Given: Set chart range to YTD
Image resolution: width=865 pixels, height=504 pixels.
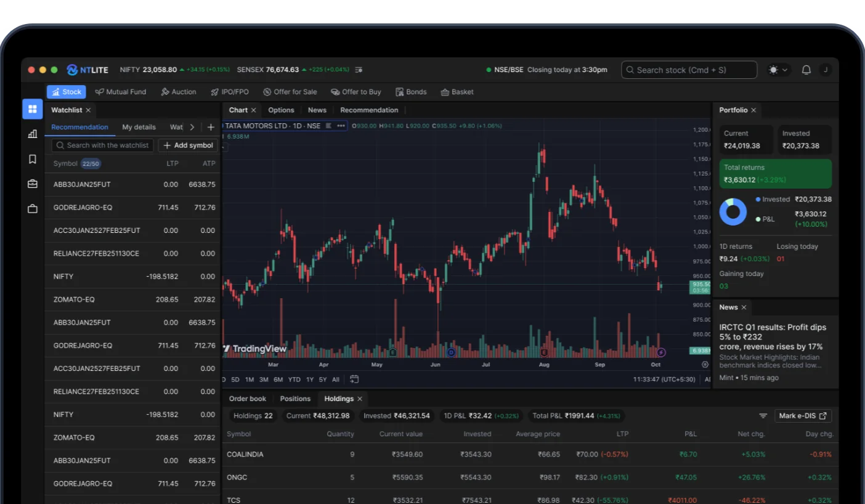Looking at the screenshot, I should pos(294,380).
